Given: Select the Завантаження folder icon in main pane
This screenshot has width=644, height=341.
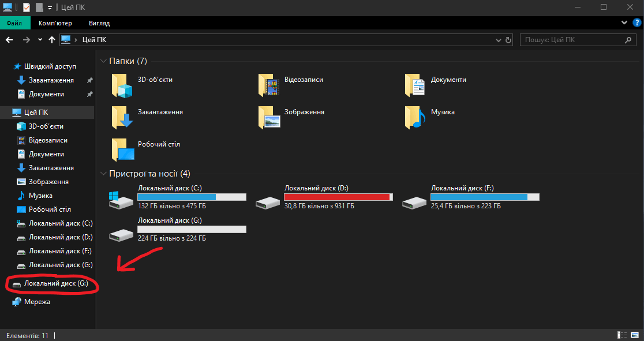Looking at the screenshot, I should click(122, 118).
